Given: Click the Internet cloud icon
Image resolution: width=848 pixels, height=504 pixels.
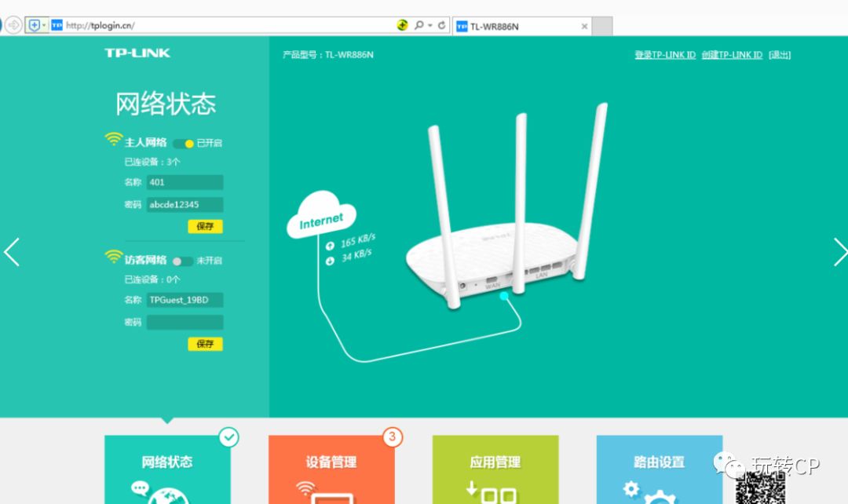Looking at the screenshot, I should [321, 214].
